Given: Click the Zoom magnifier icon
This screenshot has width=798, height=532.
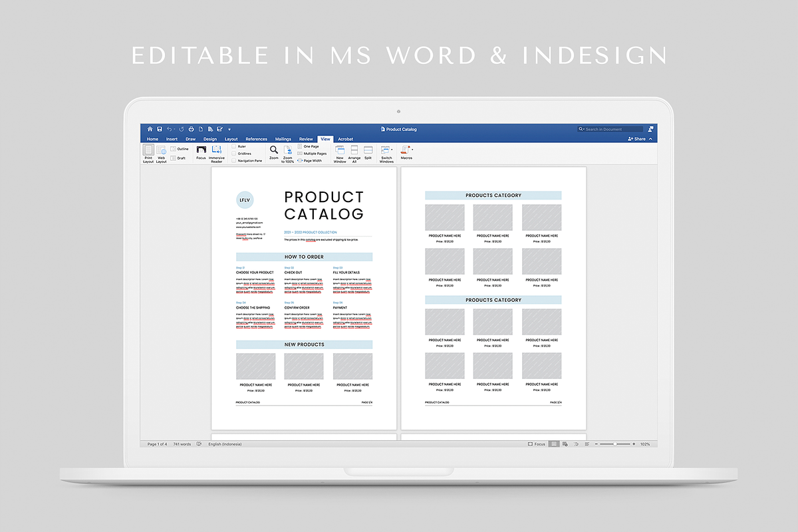Looking at the screenshot, I should (274, 150).
